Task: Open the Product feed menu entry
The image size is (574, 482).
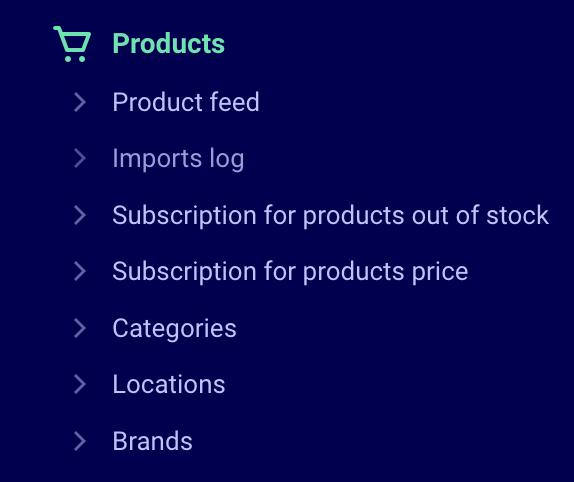Action: coord(186,102)
